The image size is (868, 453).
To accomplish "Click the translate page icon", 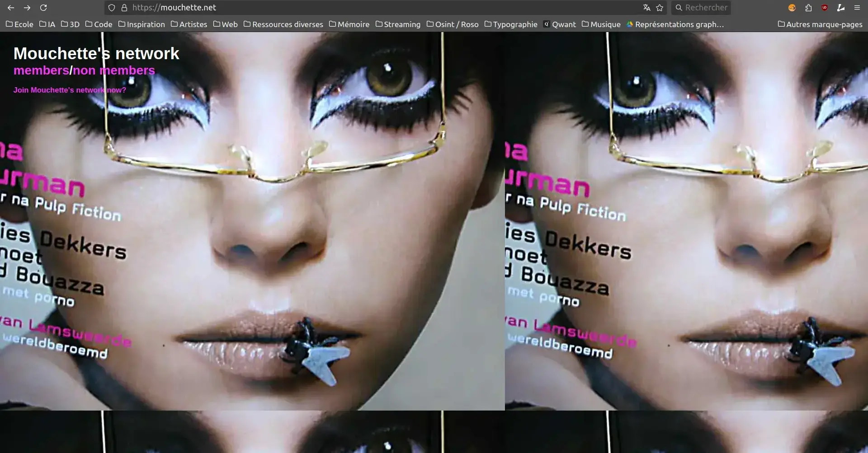I will (x=646, y=8).
